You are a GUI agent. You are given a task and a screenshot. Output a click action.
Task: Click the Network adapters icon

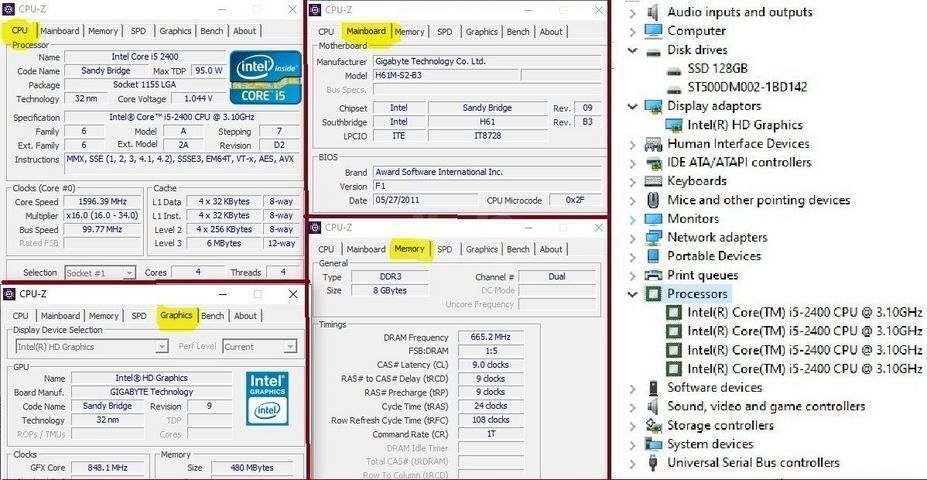click(653, 238)
